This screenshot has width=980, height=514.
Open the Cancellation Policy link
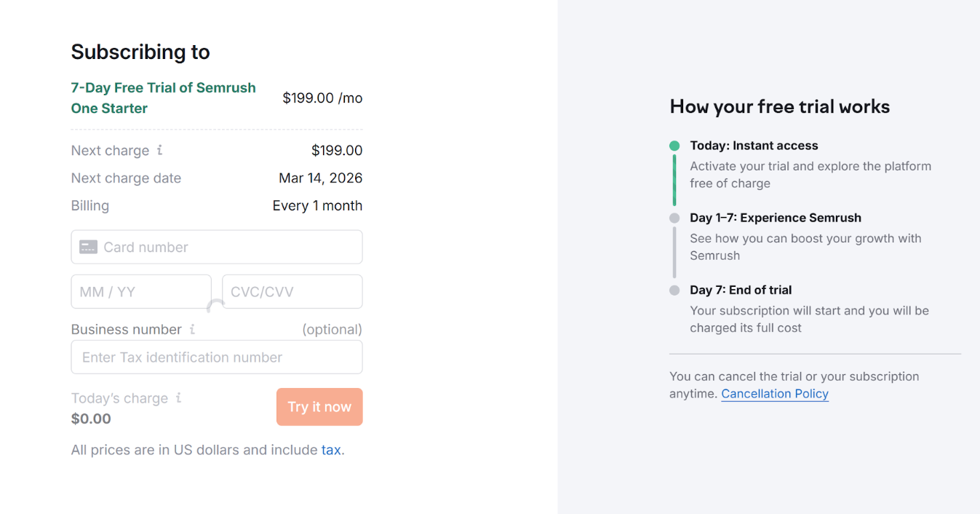(775, 394)
